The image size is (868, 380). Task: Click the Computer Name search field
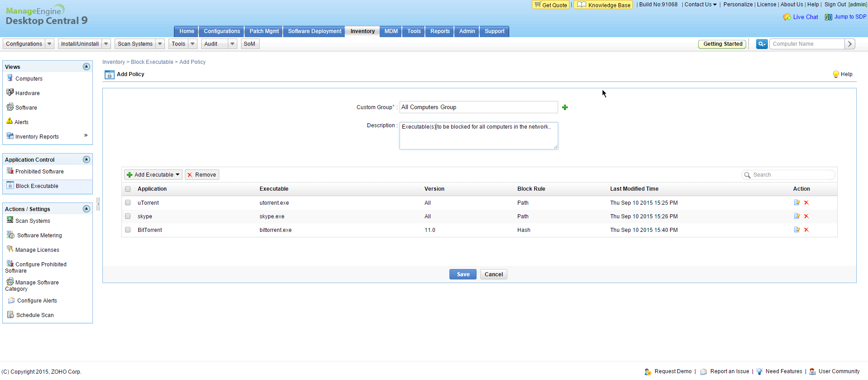(807, 44)
